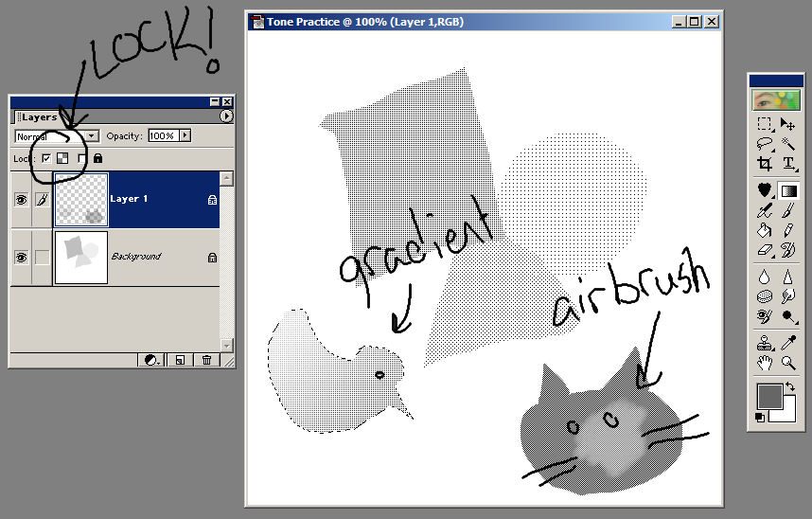Select the Eraser tool
Image resolution: width=812 pixels, height=519 pixels.
[x=764, y=250]
